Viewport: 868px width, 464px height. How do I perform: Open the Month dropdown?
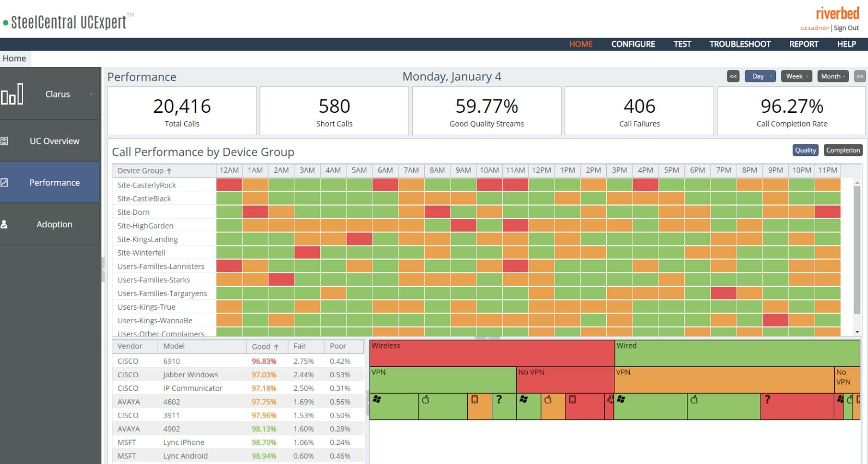coord(833,76)
